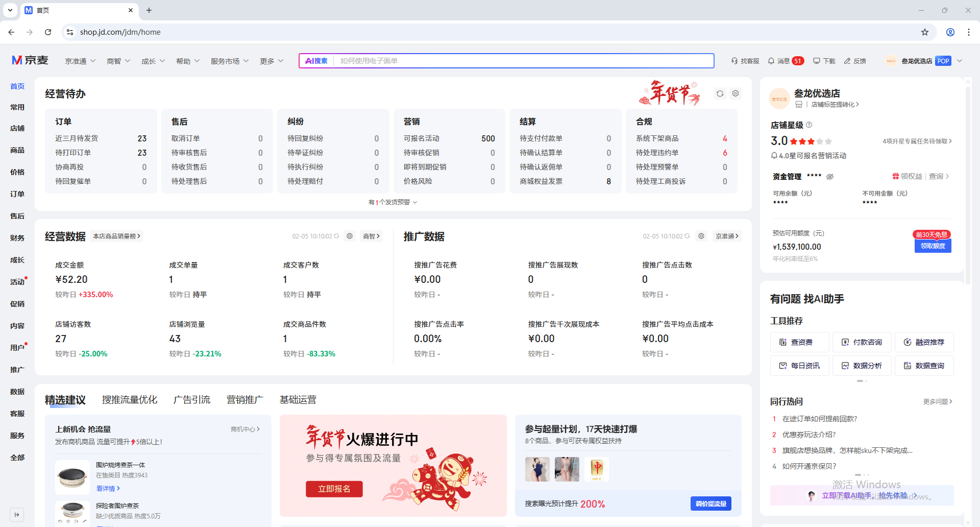Open settings gear in 推广数据 panel
The width and height of the screenshot is (980, 527).
(701, 236)
